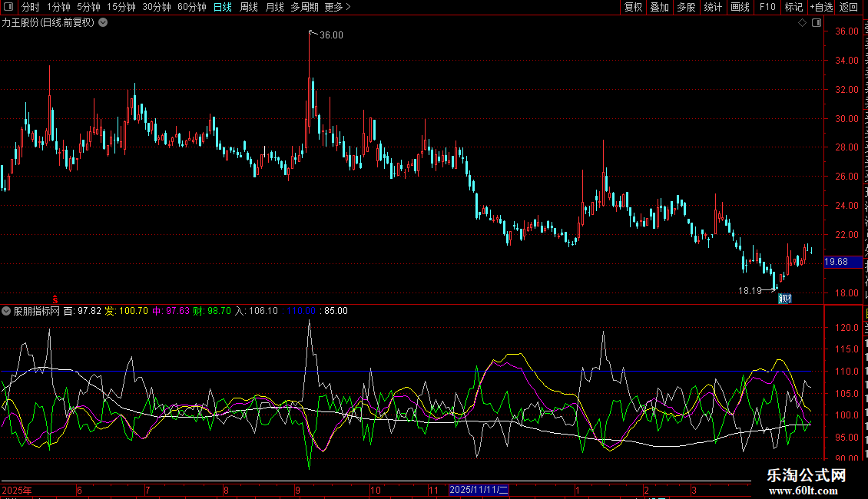Click the green 财: 98.70 value
This screenshot has height=499, width=868.
[x=212, y=311]
